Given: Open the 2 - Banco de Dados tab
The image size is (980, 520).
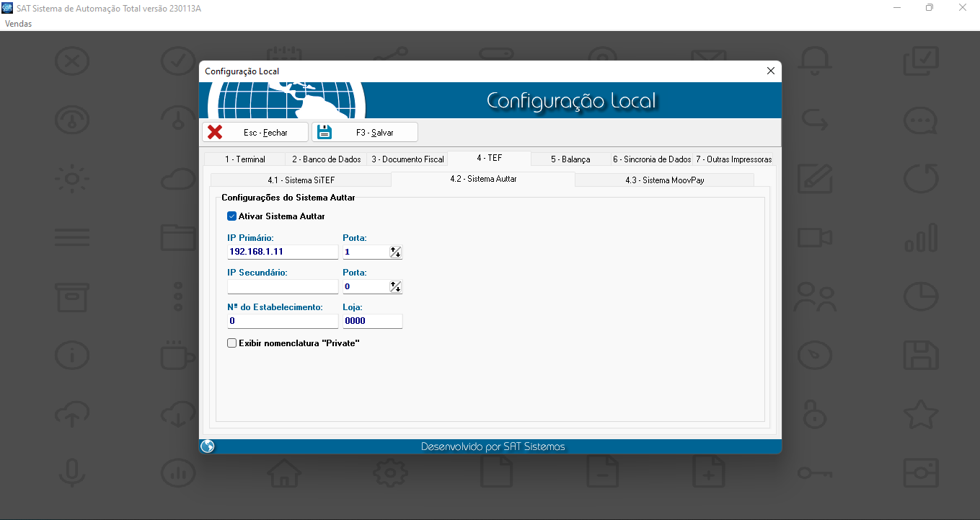Looking at the screenshot, I should click(326, 159).
